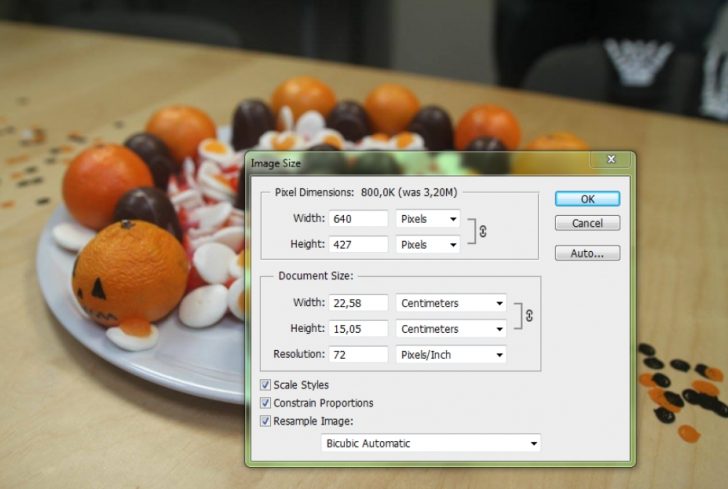The height and width of the screenshot is (489, 728).
Task: Open document Width Centimeters dropdown
Action: coord(451,303)
